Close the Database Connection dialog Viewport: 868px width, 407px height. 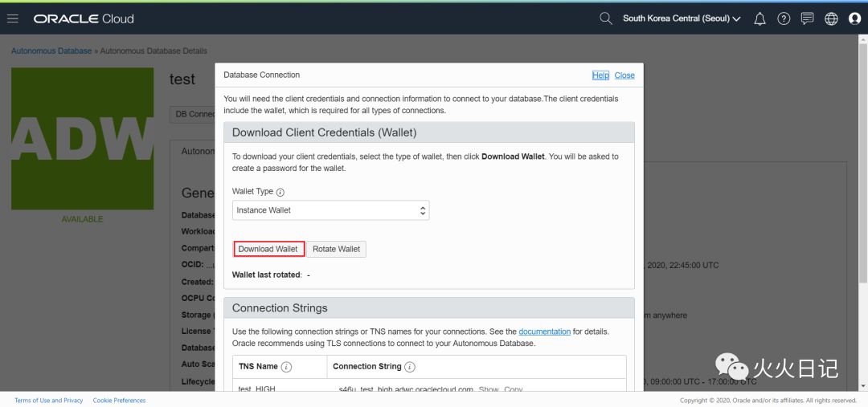pos(624,75)
